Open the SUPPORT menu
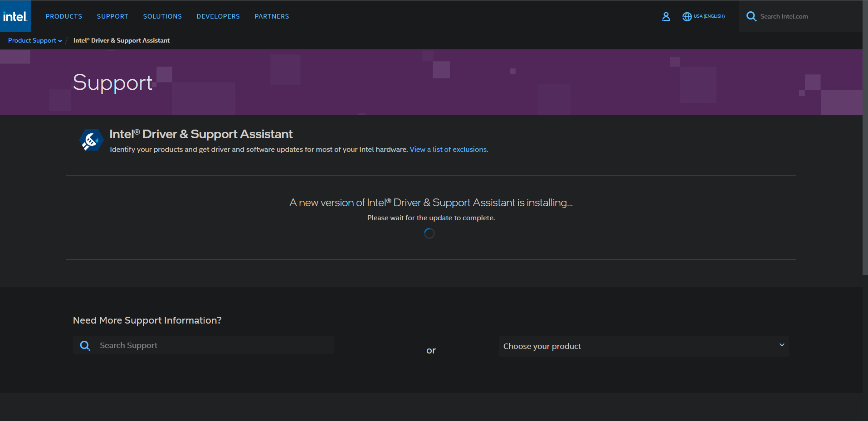 click(112, 16)
